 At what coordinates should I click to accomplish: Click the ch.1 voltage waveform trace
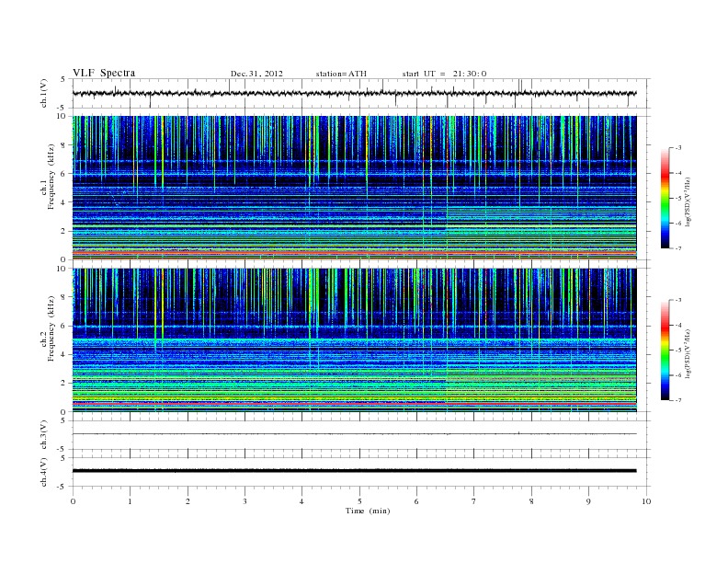[x=354, y=93]
